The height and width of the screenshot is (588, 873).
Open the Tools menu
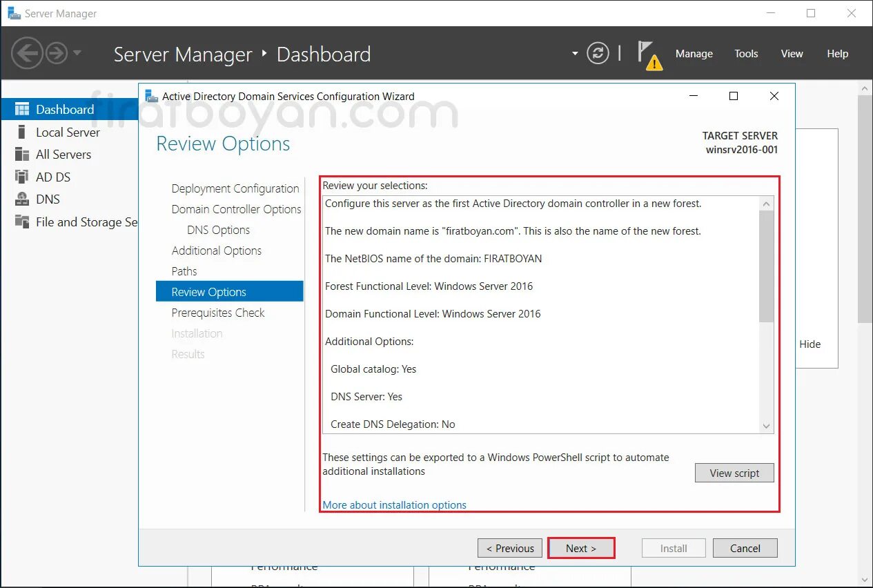tap(746, 53)
